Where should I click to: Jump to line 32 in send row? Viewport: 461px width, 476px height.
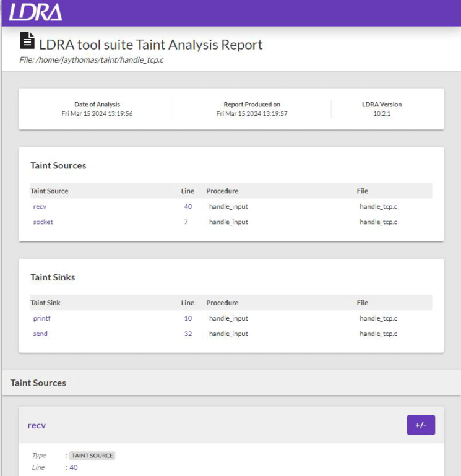pyautogui.click(x=188, y=334)
